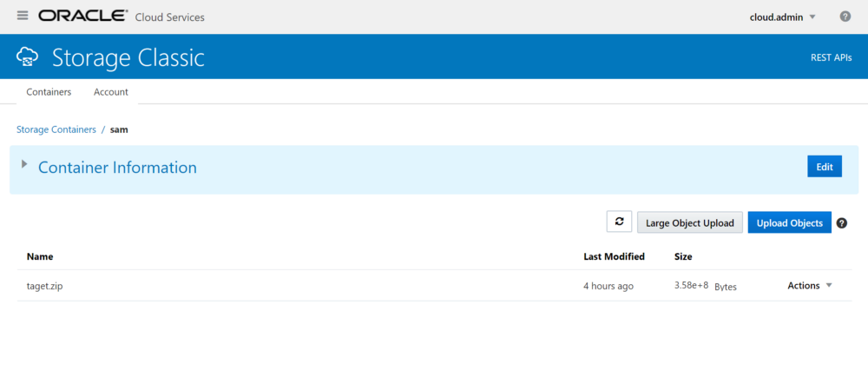Click the Container Information heading
The image size is (868, 371).
(x=117, y=167)
